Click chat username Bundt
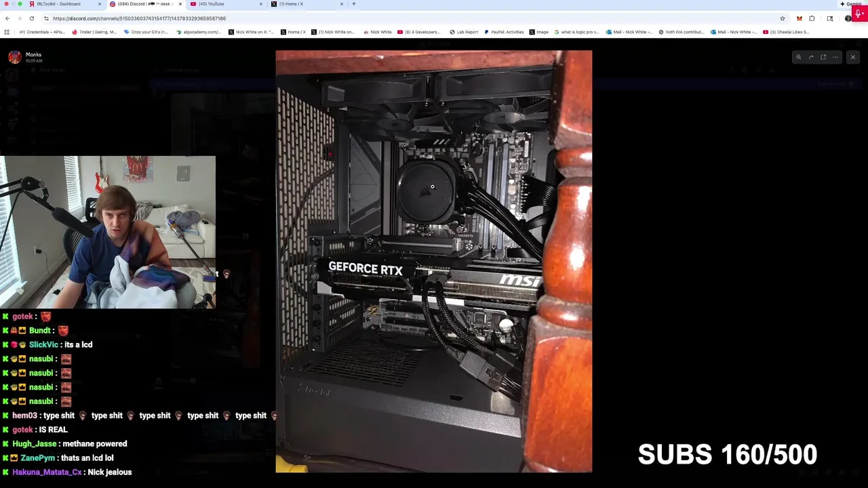 click(40, 330)
